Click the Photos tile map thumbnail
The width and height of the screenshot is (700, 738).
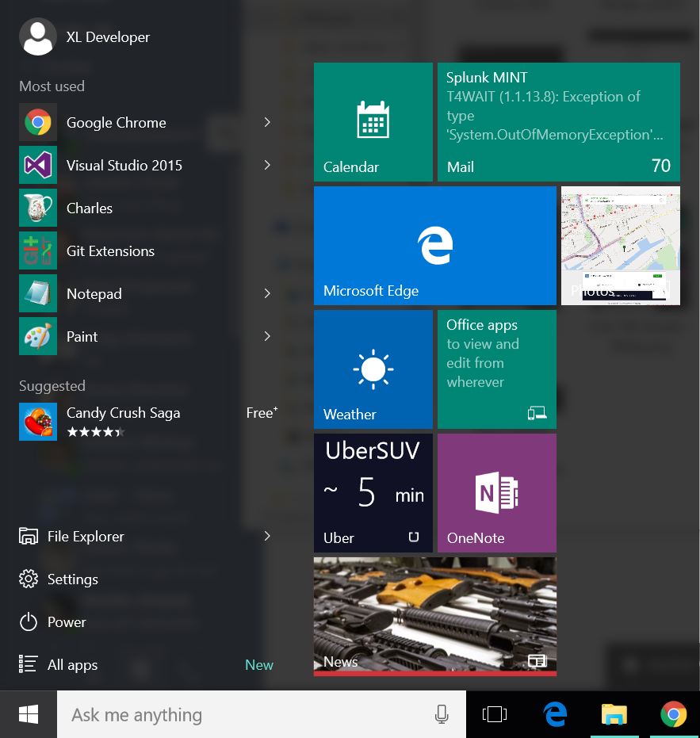[x=620, y=238]
